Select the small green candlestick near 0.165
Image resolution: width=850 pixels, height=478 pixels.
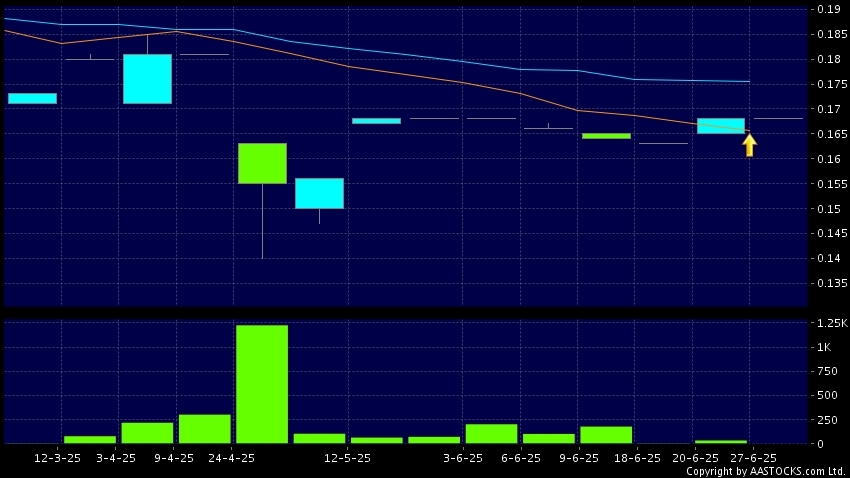(x=606, y=136)
